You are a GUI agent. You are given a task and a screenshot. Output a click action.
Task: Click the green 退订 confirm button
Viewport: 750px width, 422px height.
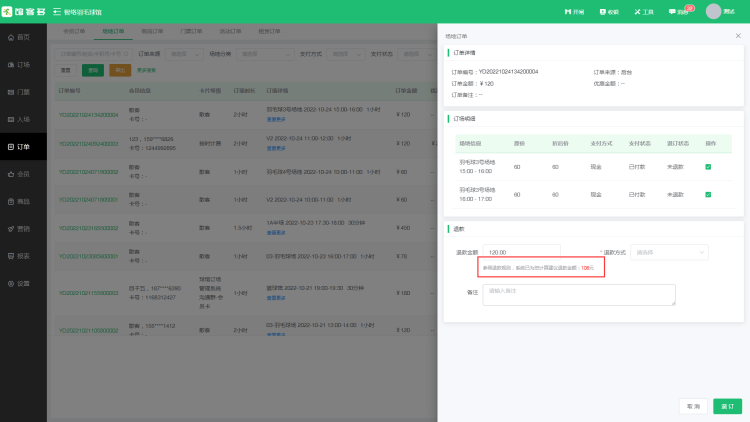tap(727, 407)
